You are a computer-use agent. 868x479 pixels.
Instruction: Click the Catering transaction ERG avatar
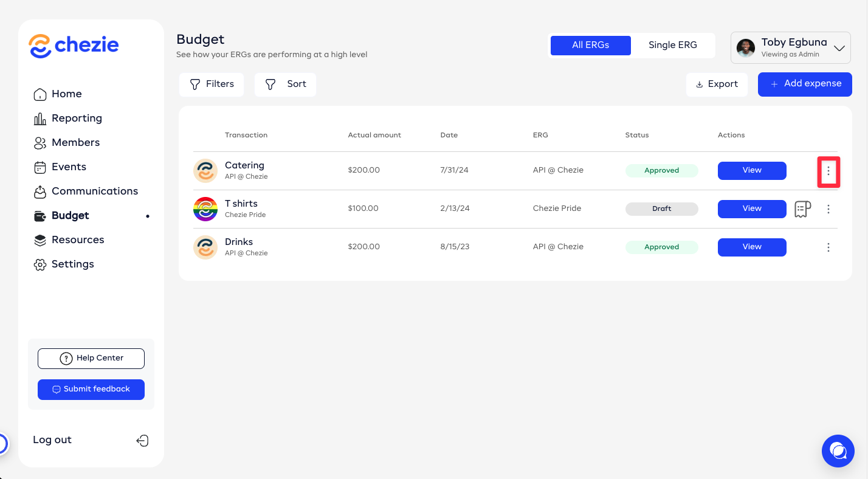point(205,171)
